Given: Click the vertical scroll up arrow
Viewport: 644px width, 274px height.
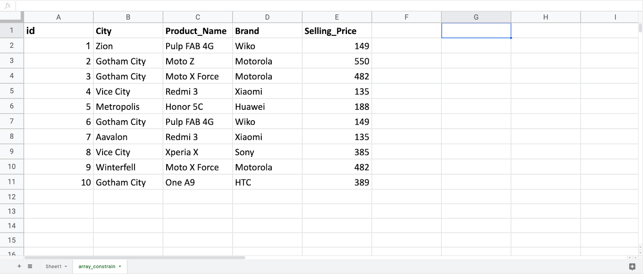Looking at the screenshot, I should (640, 247).
